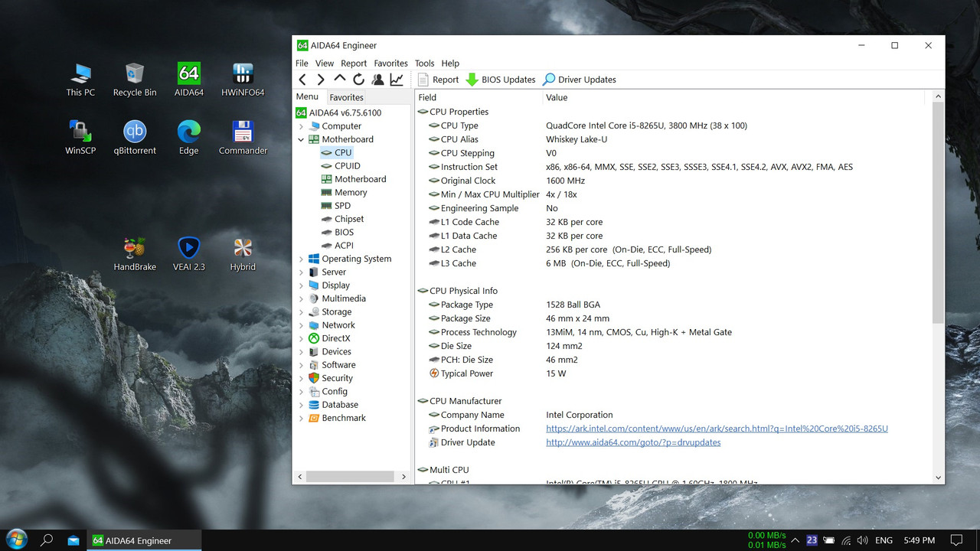Select the VEAI 2.3 desktop icon
Image resolution: width=980 pixels, height=551 pixels.
point(189,254)
